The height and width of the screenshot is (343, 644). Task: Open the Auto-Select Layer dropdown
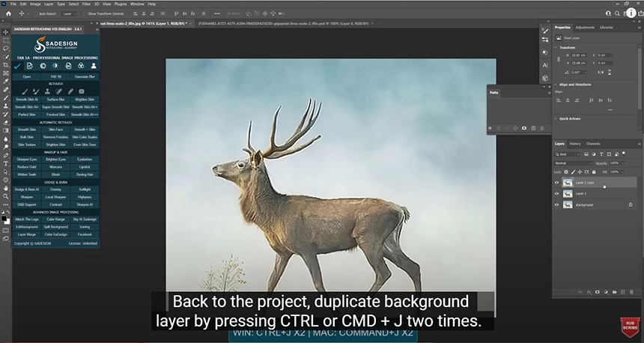point(70,13)
